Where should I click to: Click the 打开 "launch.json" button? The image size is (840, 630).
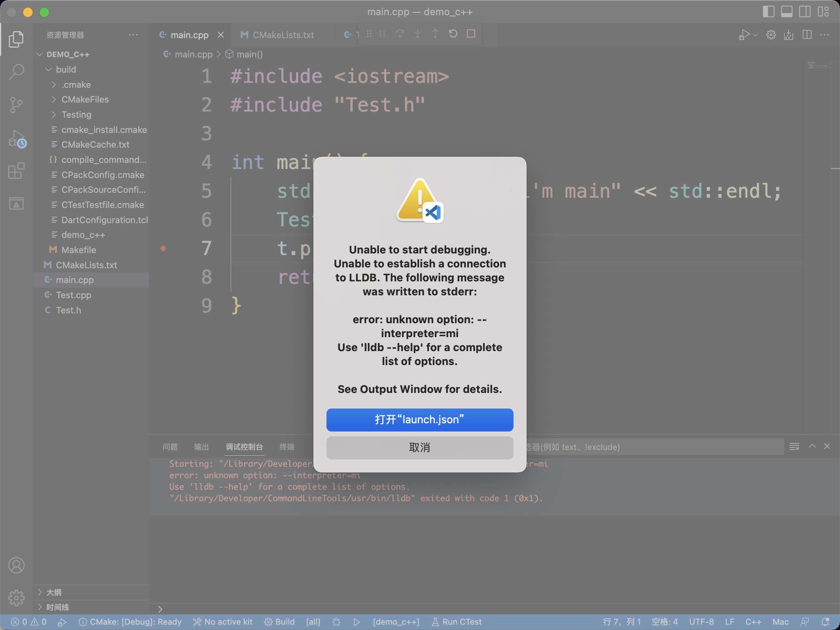pyautogui.click(x=420, y=420)
